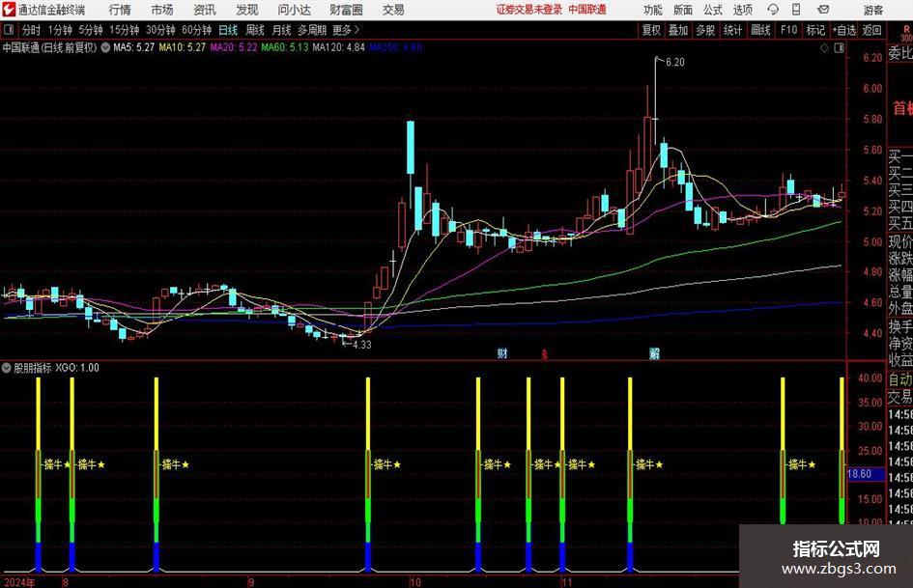Click month 11 marker on time axis
This screenshot has width=913, height=588.
coord(566,582)
